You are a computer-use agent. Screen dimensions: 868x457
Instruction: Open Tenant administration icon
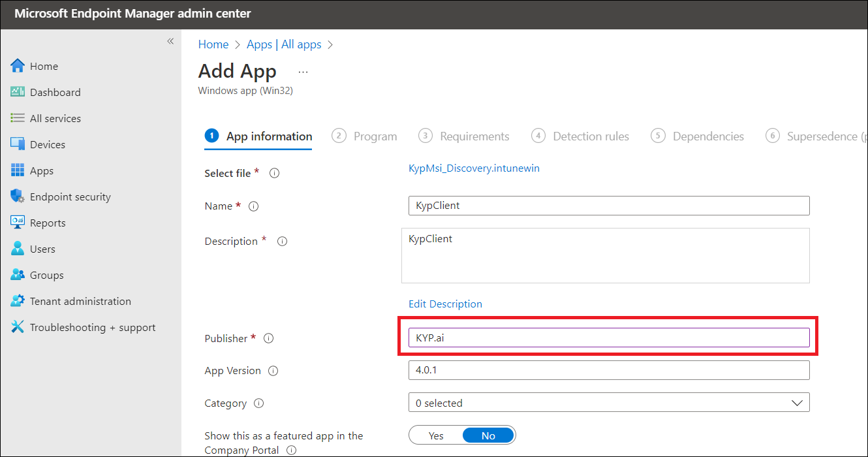(18, 301)
